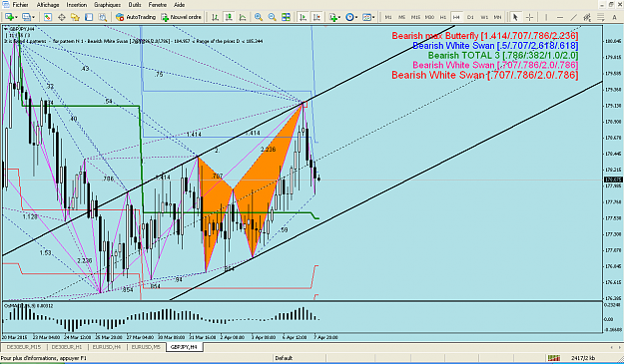Open the Outils menu
624x364 pixels.
[135, 5]
